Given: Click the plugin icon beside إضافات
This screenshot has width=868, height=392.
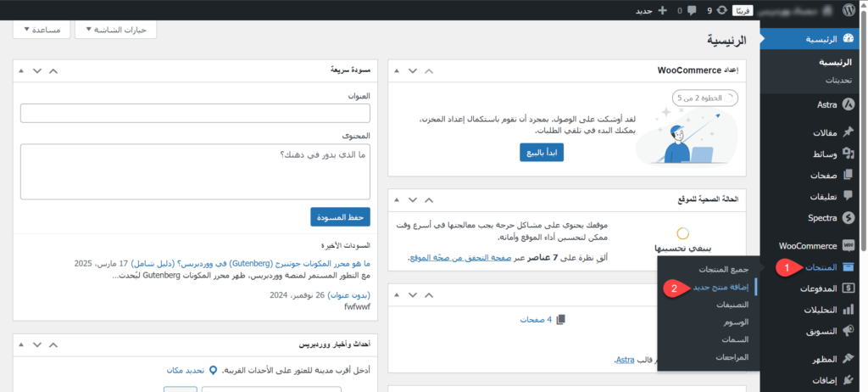Looking at the screenshot, I should pyautogui.click(x=848, y=380).
